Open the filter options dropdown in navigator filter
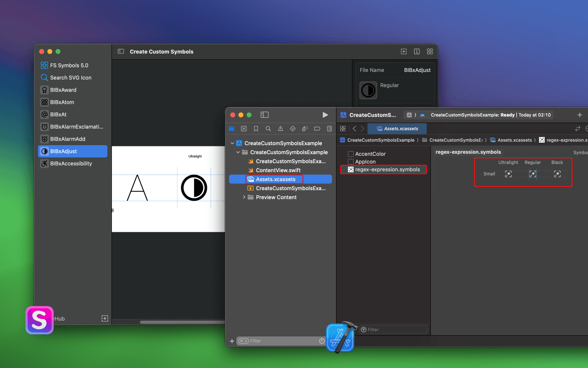588x368 pixels. [244, 341]
